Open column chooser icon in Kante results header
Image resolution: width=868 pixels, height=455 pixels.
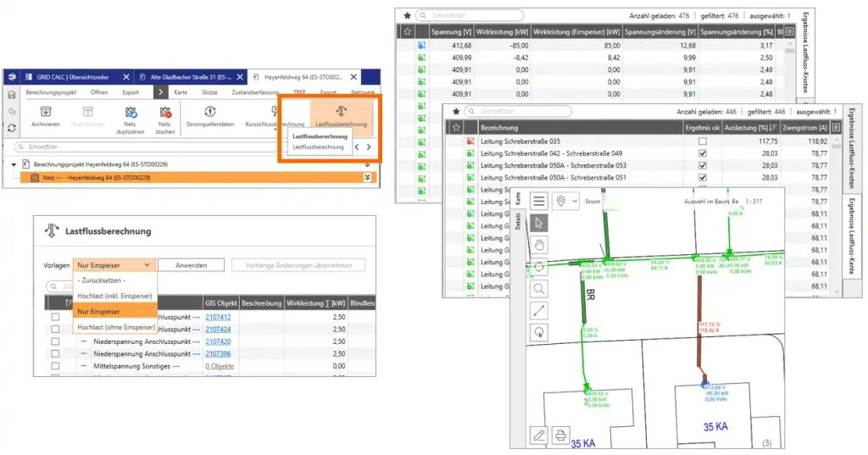click(836, 127)
